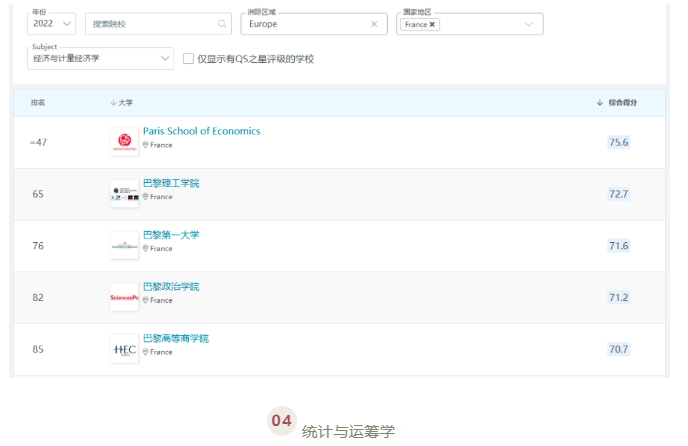The height and width of the screenshot is (446, 688).
Task: Click the university search input field
Action: 158,24
